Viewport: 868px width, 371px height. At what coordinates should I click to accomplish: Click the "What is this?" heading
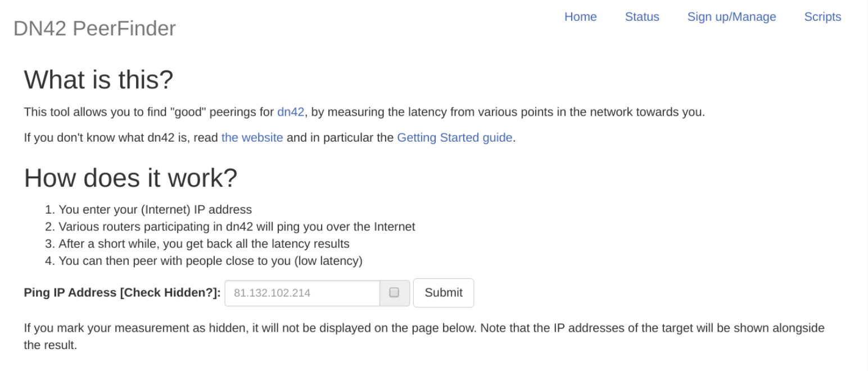(x=98, y=80)
